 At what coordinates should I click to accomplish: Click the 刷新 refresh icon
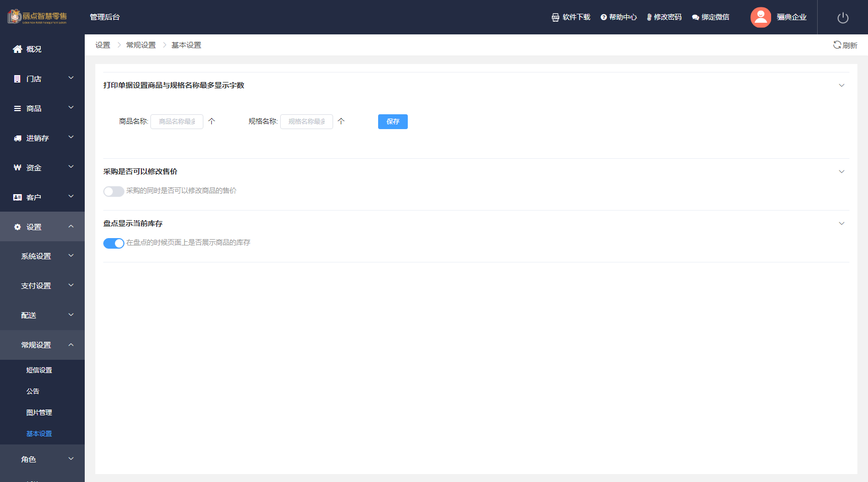click(x=837, y=45)
